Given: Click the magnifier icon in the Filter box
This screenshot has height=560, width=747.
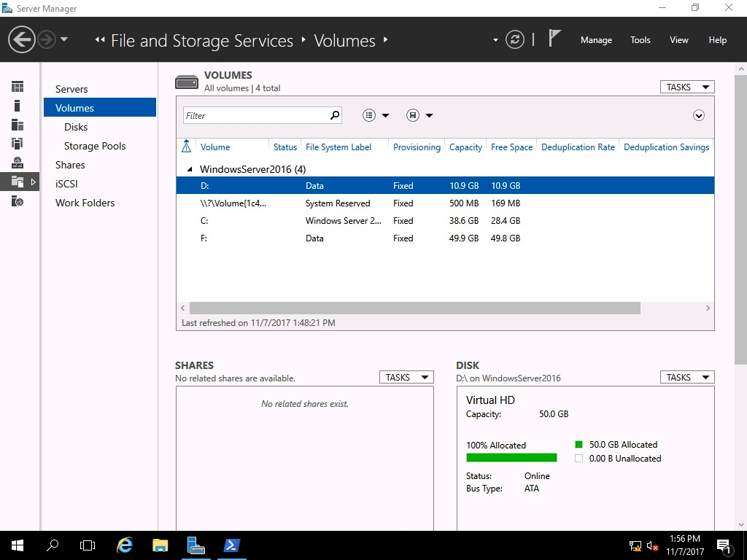Looking at the screenshot, I should [334, 115].
